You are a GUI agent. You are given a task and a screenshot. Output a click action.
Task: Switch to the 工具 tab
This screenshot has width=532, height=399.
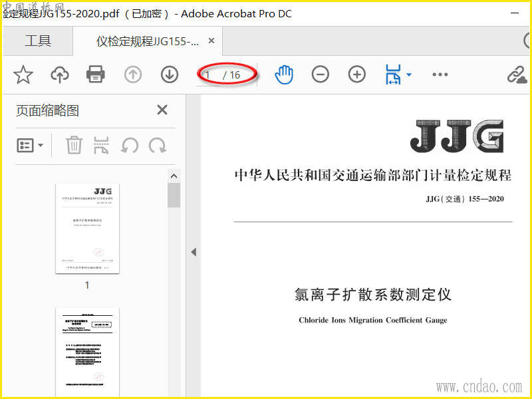38,41
